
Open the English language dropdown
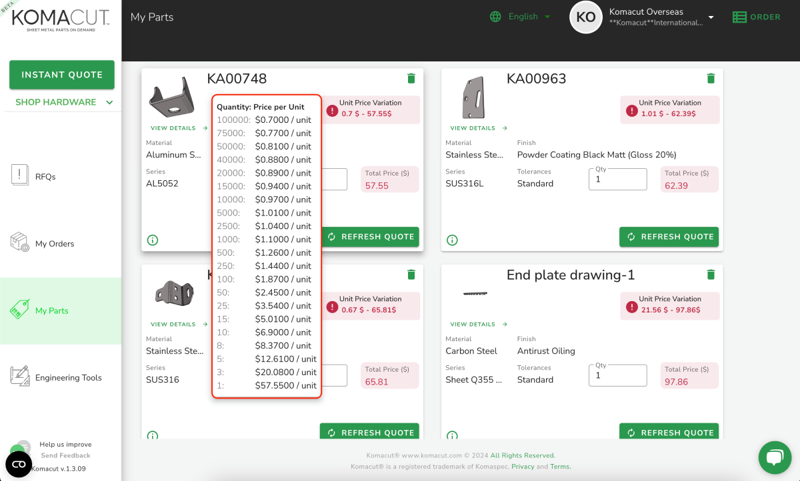point(529,17)
